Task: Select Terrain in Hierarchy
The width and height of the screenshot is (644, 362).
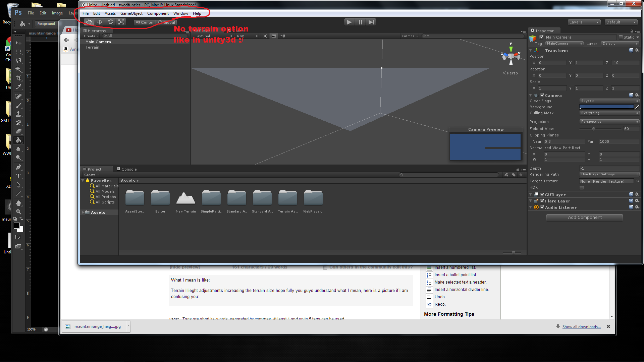Action: [92, 47]
